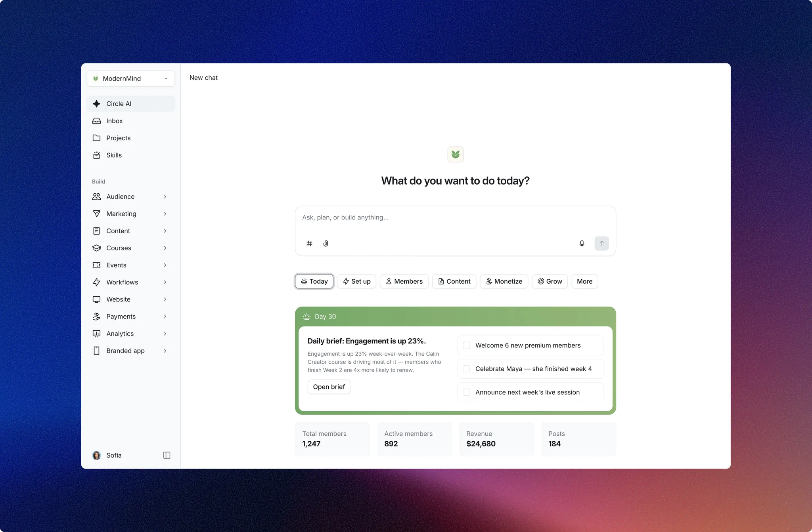Expand the Content submenu chevron

tap(165, 231)
